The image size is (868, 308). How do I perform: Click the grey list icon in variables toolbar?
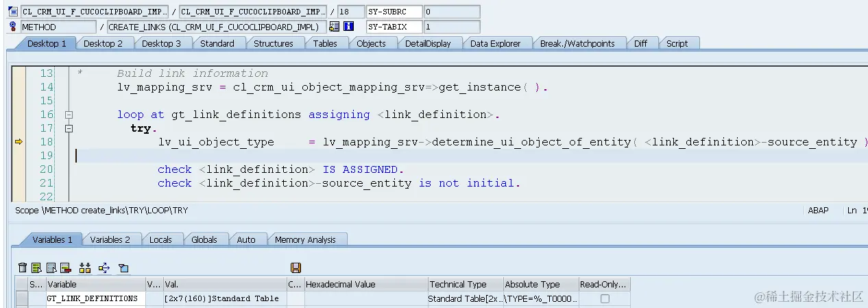click(x=51, y=268)
